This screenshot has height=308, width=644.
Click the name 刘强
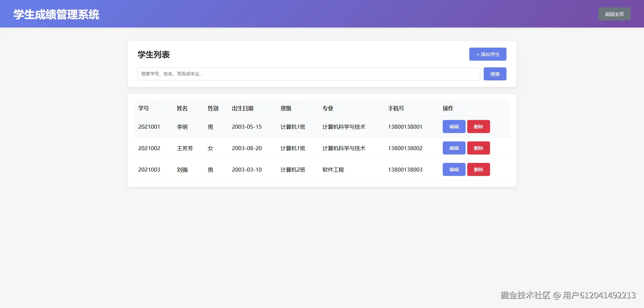click(182, 170)
